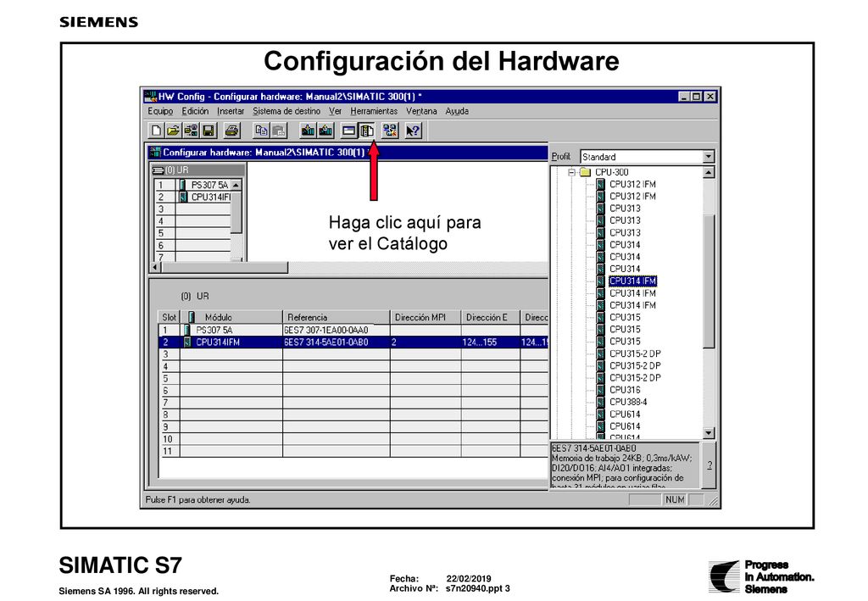The image size is (868, 601).
Task: Open the Edición menu
Action: pos(196,111)
